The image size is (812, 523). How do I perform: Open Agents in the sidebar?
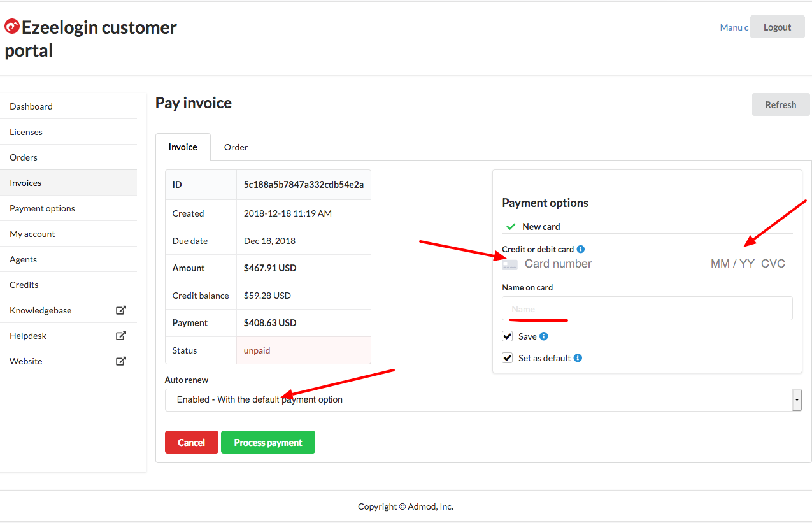coord(68,259)
